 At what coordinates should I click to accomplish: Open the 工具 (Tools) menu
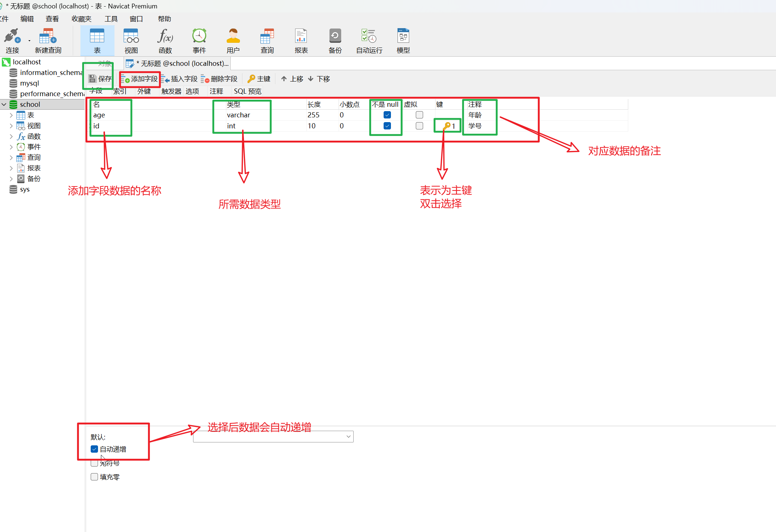[111, 19]
